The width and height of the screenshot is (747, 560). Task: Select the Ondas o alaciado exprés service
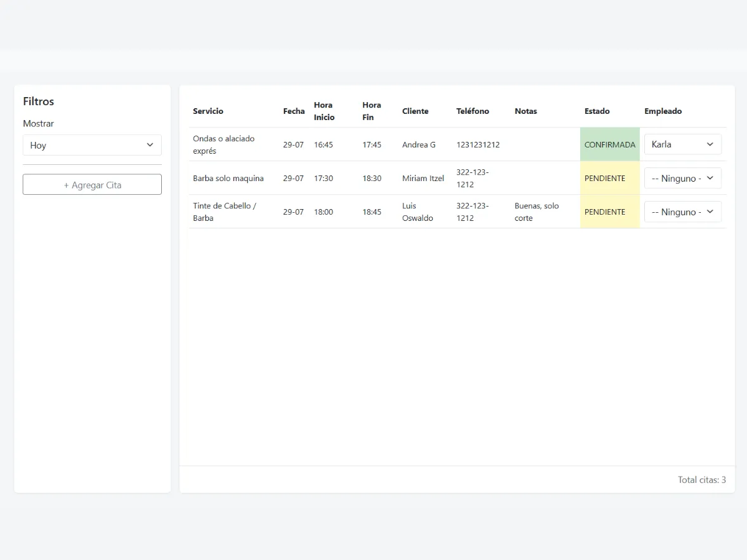(223, 144)
